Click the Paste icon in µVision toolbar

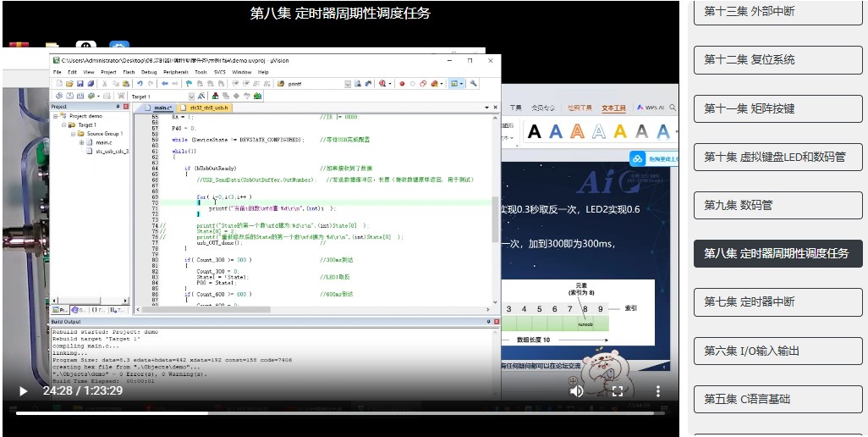pos(126,84)
